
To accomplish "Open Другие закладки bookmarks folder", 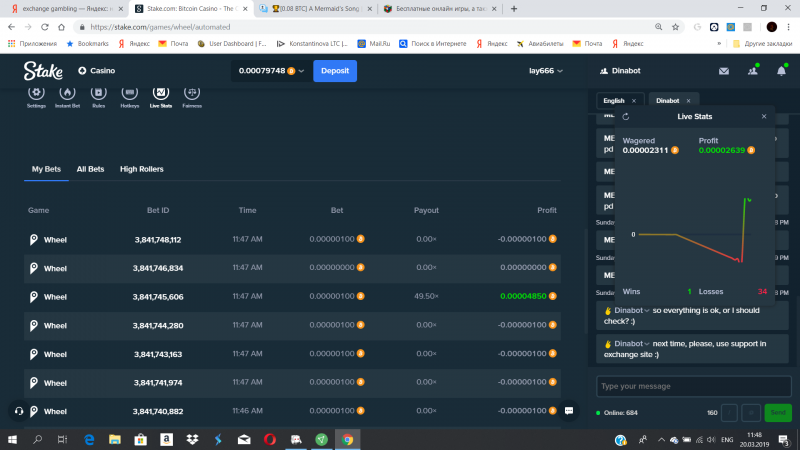I will [762, 44].
